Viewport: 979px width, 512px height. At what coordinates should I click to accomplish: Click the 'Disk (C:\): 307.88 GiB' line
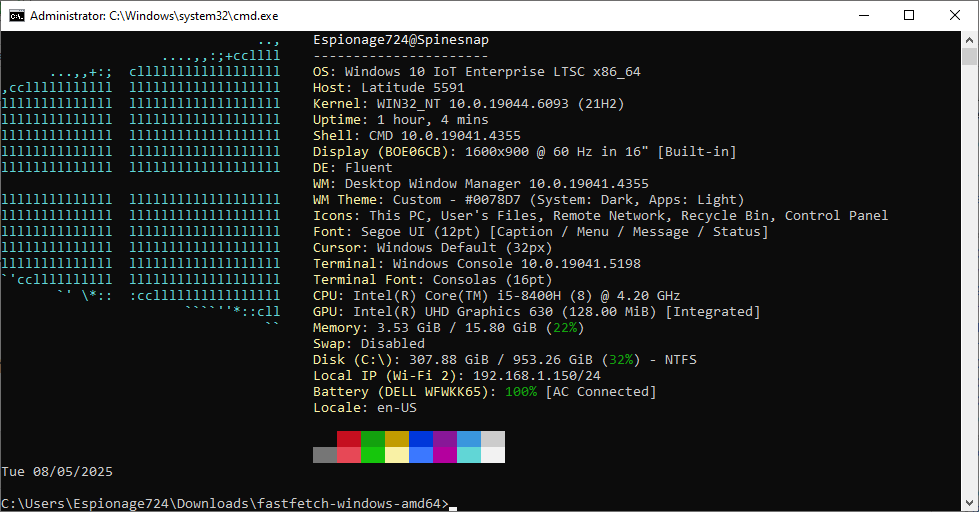pyautogui.click(x=505, y=360)
